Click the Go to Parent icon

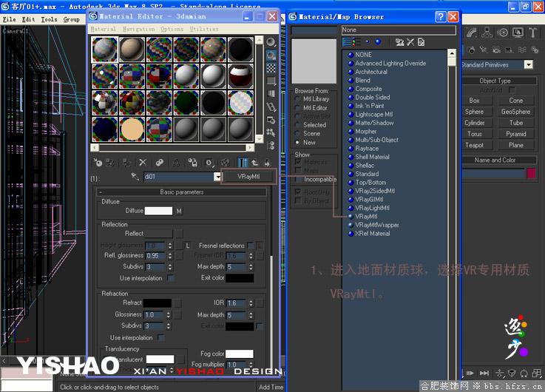coord(255,162)
